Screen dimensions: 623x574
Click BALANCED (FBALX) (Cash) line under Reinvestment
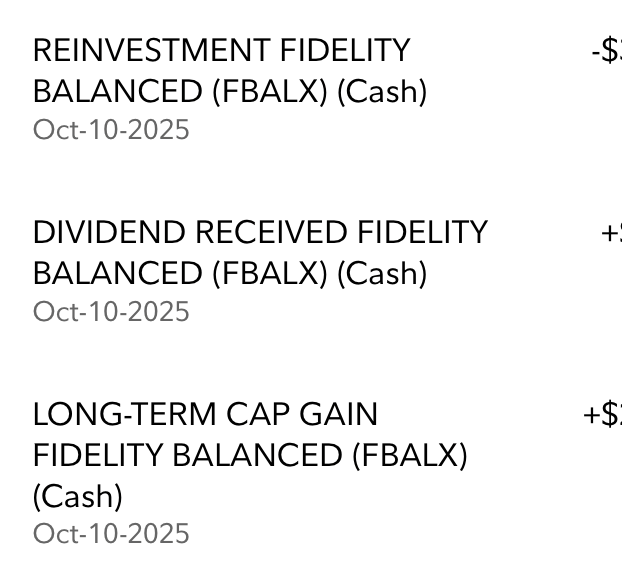[230, 91]
